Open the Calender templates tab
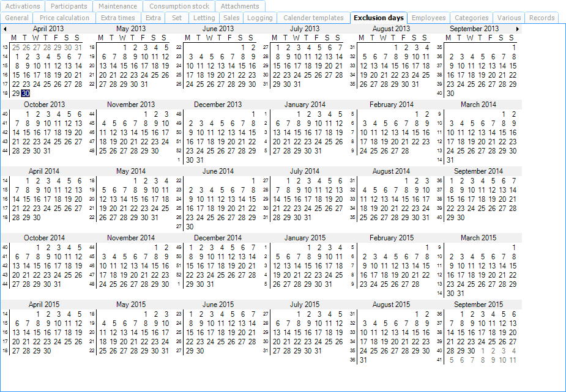 click(313, 18)
